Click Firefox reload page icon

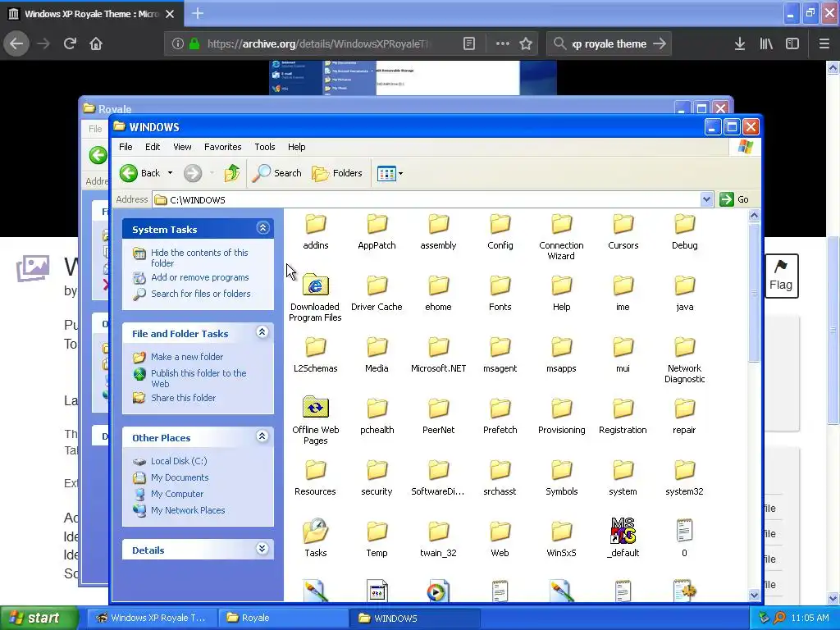(x=70, y=43)
